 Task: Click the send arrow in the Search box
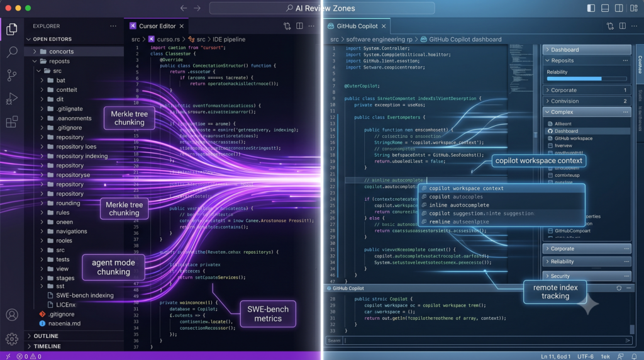tap(628, 340)
